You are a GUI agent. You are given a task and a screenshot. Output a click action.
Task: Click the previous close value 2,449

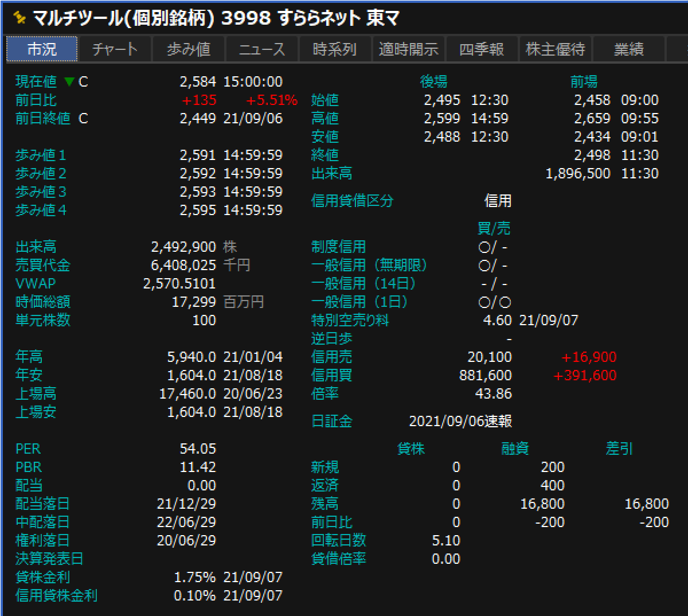[x=198, y=119]
